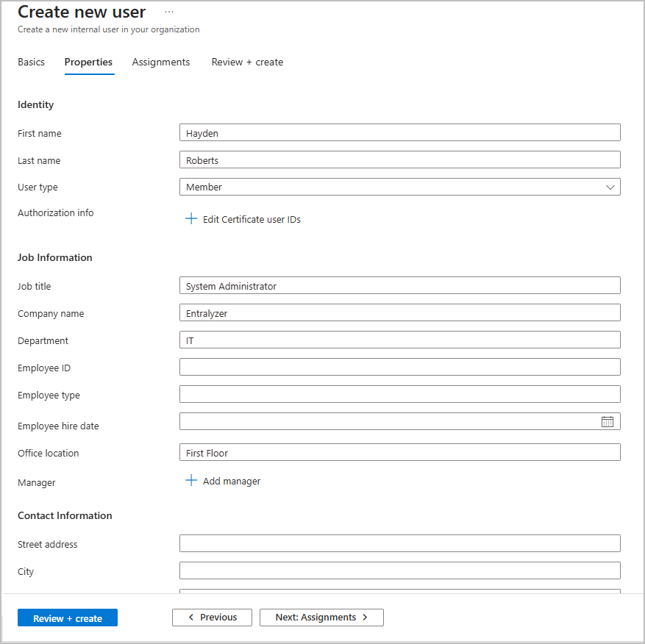Click the Company name field
This screenshot has height=644, width=645.
click(x=399, y=313)
